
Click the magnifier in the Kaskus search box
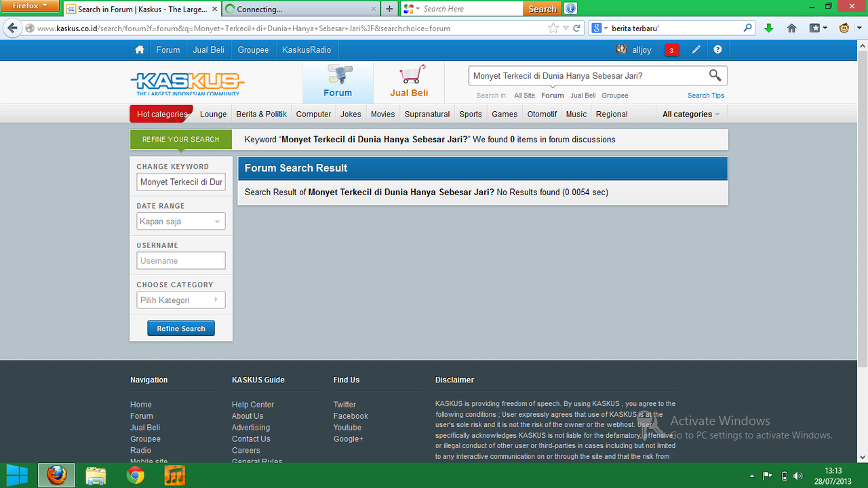coord(715,75)
